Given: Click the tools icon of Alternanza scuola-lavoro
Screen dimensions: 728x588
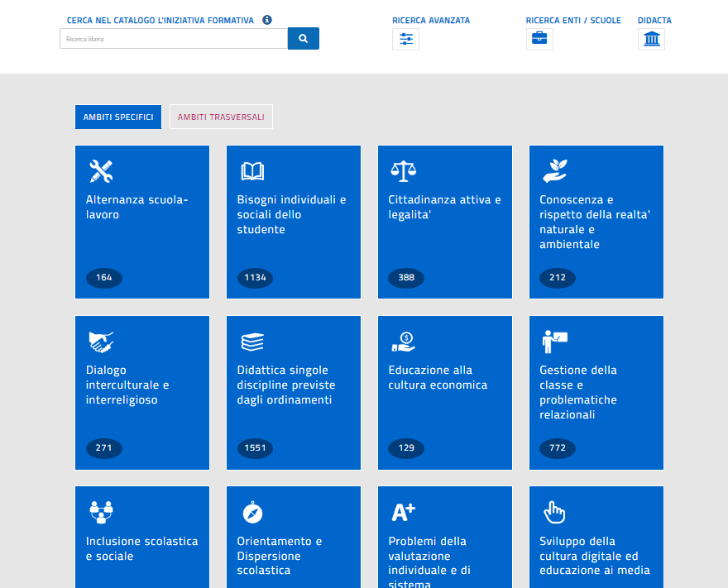Looking at the screenshot, I should coord(101,171).
